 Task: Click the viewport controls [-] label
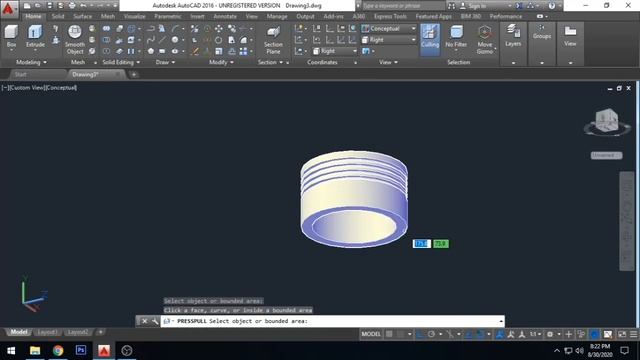(x=4, y=88)
